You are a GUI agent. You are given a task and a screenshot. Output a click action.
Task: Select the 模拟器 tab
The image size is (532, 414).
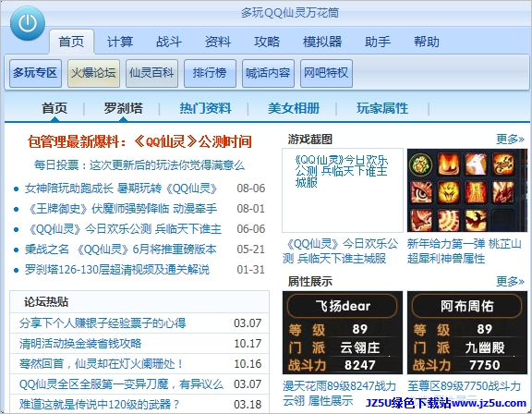click(322, 42)
